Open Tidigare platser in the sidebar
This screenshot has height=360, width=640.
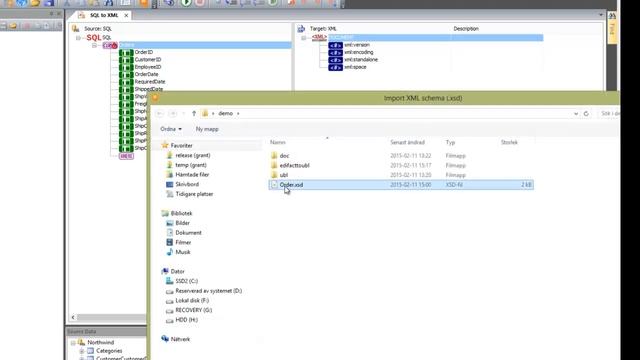pos(194,194)
